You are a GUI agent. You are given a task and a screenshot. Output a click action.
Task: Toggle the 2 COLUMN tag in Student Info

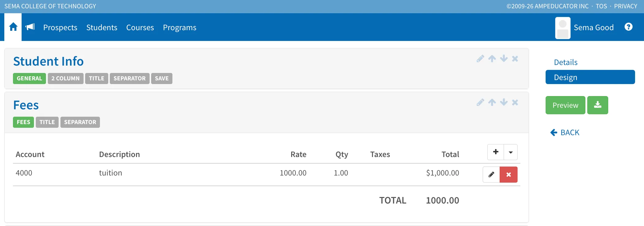[65, 79]
